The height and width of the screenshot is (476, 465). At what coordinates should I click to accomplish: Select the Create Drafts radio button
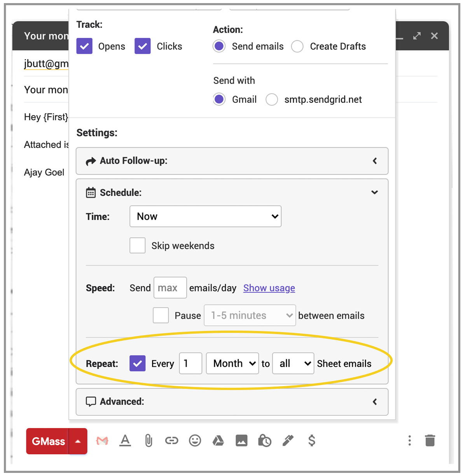click(297, 46)
